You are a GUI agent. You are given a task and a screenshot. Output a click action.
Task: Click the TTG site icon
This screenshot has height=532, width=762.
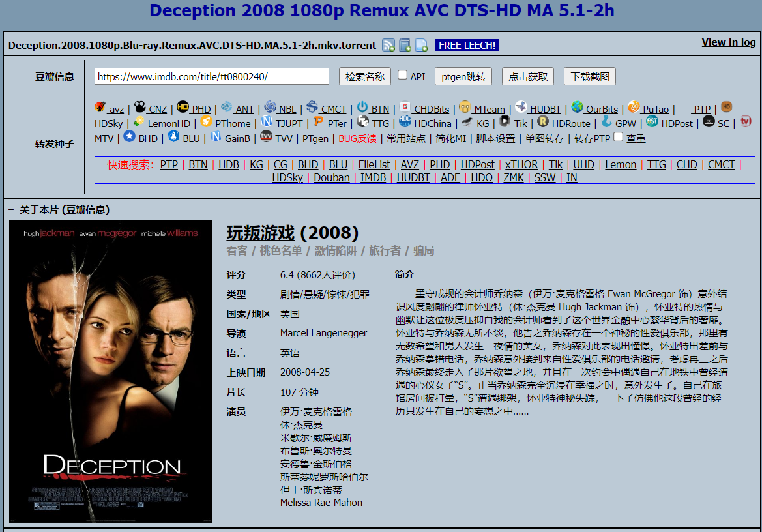tap(362, 121)
